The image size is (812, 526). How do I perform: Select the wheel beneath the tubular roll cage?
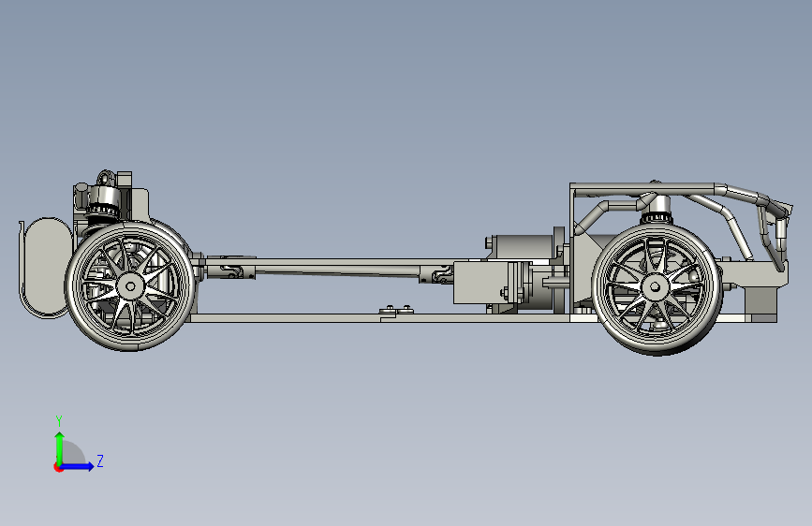click(x=657, y=288)
